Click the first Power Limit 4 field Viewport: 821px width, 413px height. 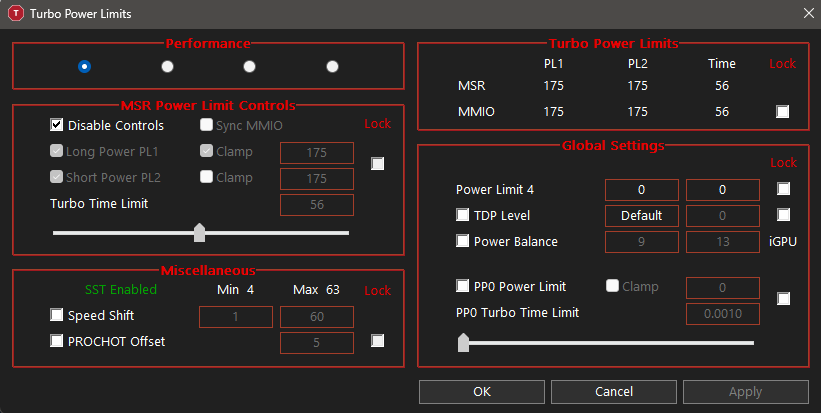642,190
